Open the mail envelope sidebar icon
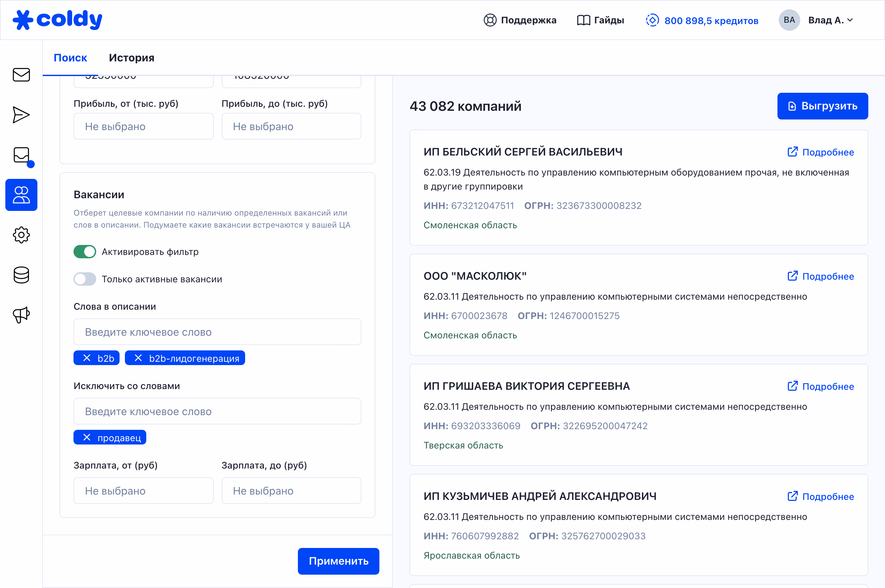 pos(21,75)
